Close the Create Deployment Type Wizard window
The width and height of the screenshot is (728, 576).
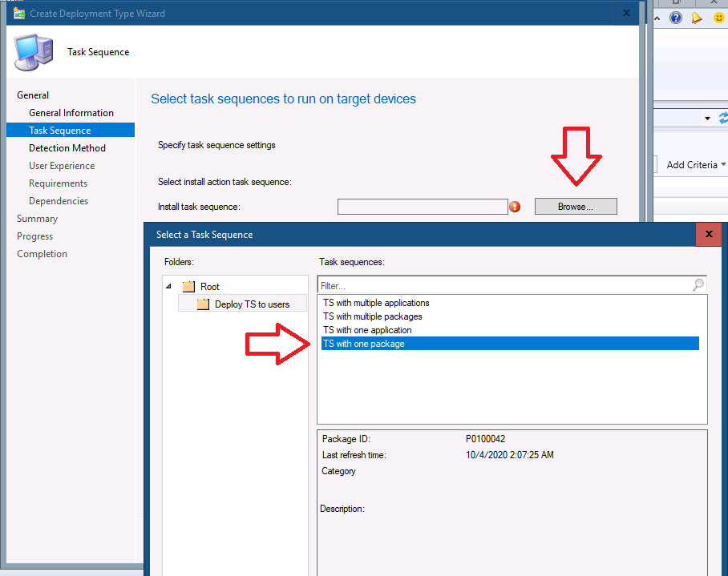click(x=626, y=13)
